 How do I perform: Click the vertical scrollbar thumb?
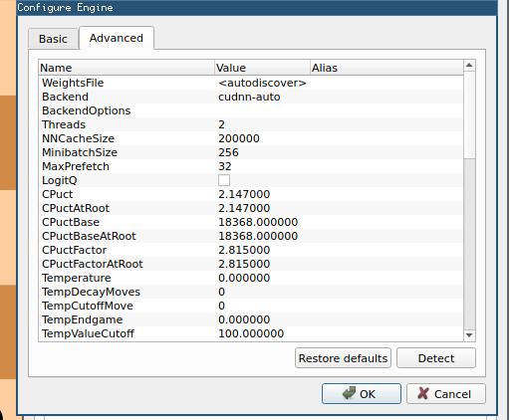click(x=469, y=114)
